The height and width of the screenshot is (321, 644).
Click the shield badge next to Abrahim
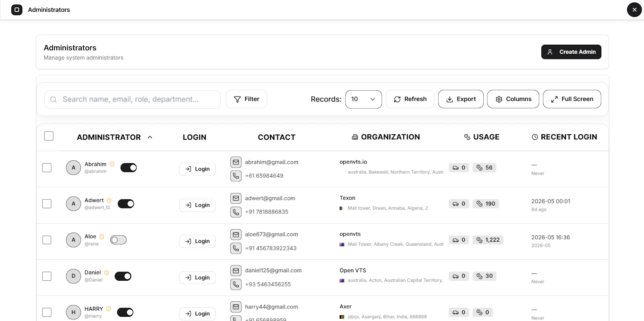[x=112, y=164]
